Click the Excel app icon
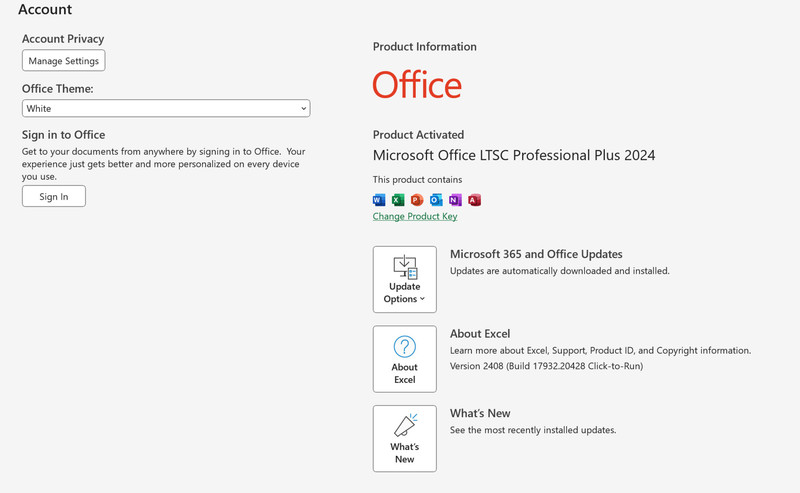Screen dimensions: 800x493 coord(398,200)
